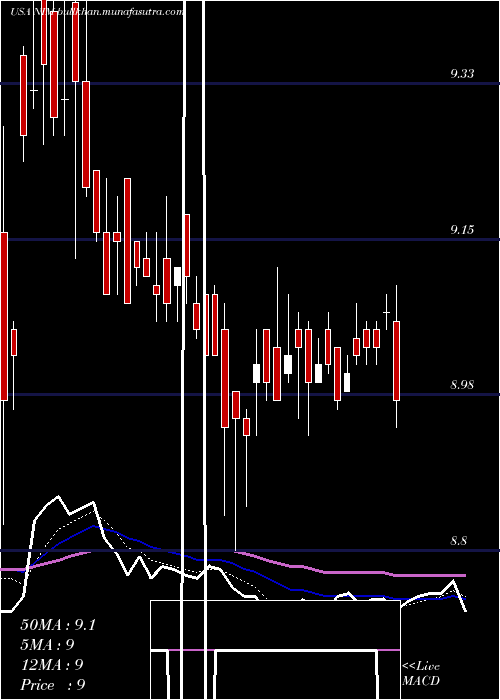
Task: Click the 9.33 price level label
Action: [462, 74]
